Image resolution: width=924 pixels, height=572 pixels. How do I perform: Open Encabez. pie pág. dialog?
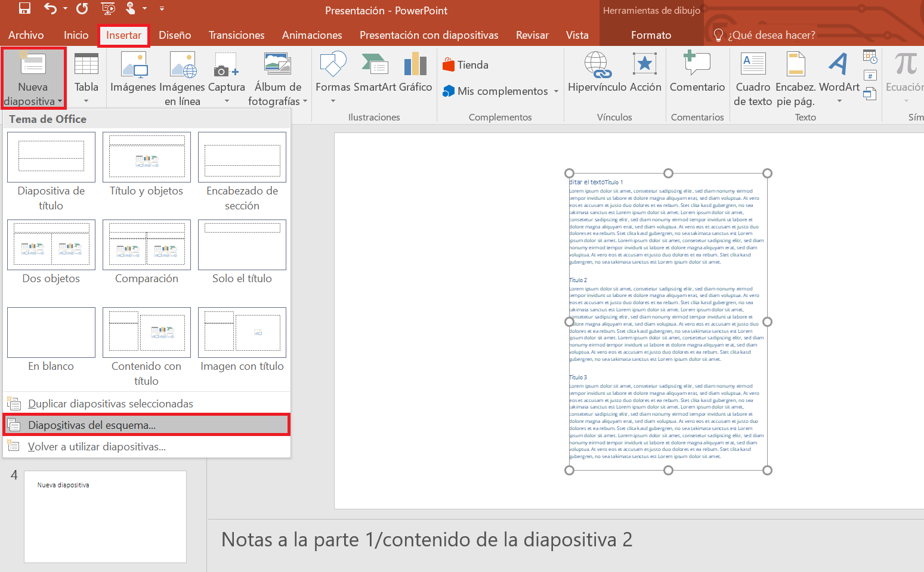[796, 78]
